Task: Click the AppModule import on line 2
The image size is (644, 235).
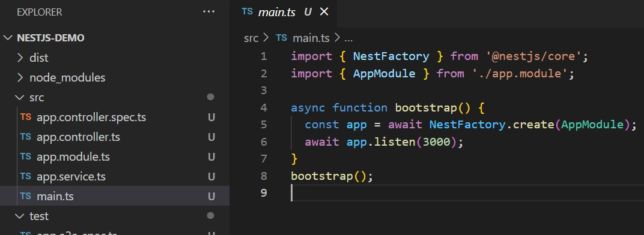Action: pyautogui.click(x=384, y=73)
